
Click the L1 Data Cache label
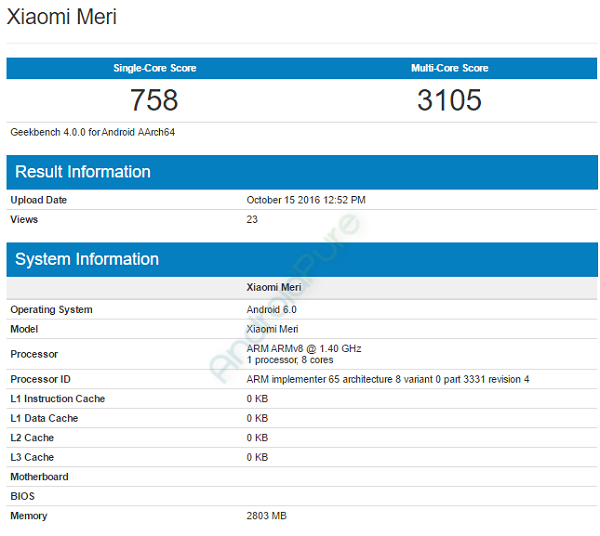tap(44, 419)
